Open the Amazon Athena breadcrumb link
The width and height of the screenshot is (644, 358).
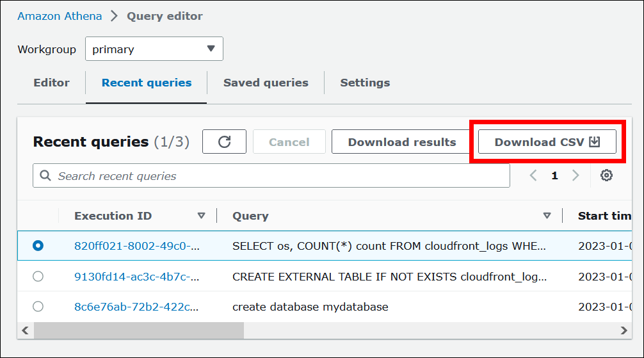60,16
